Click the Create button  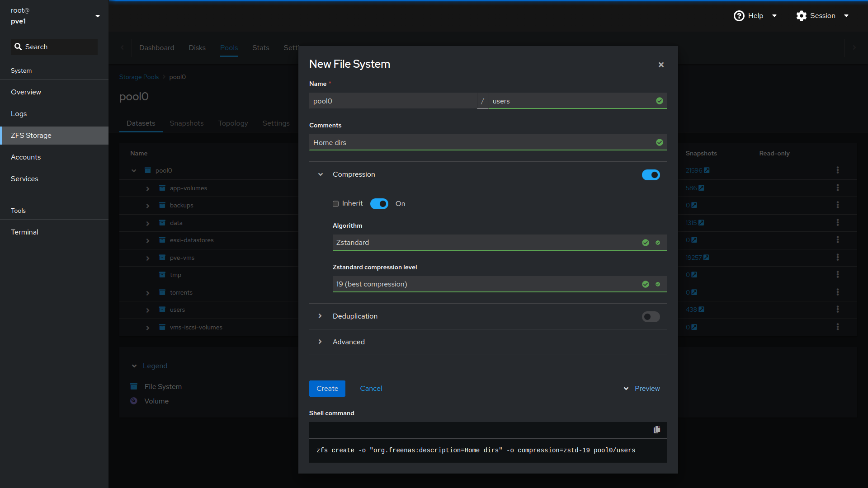(x=327, y=389)
